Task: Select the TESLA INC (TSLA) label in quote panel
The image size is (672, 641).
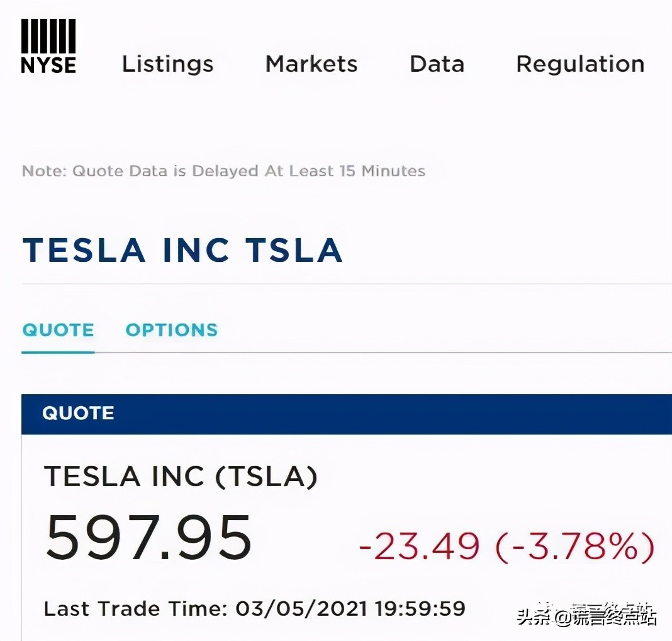Action: point(181,477)
